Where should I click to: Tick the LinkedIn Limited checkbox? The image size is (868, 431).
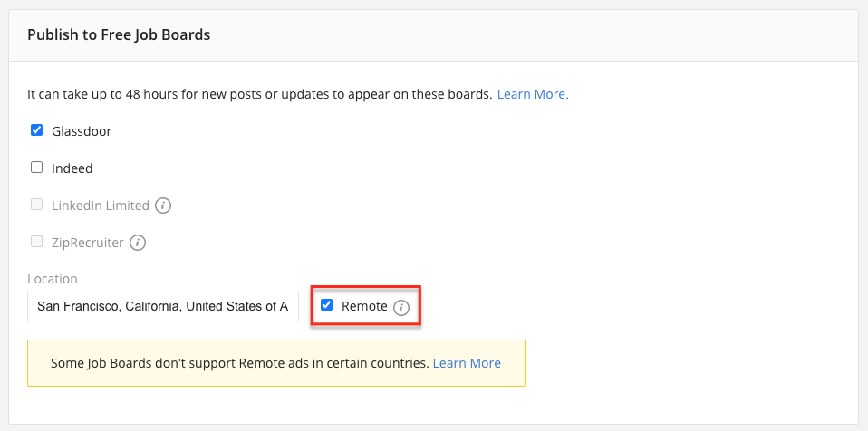36,205
